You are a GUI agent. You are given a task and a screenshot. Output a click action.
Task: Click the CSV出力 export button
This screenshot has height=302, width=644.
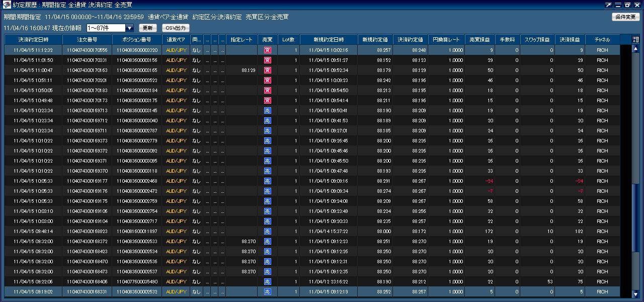(x=176, y=28)
